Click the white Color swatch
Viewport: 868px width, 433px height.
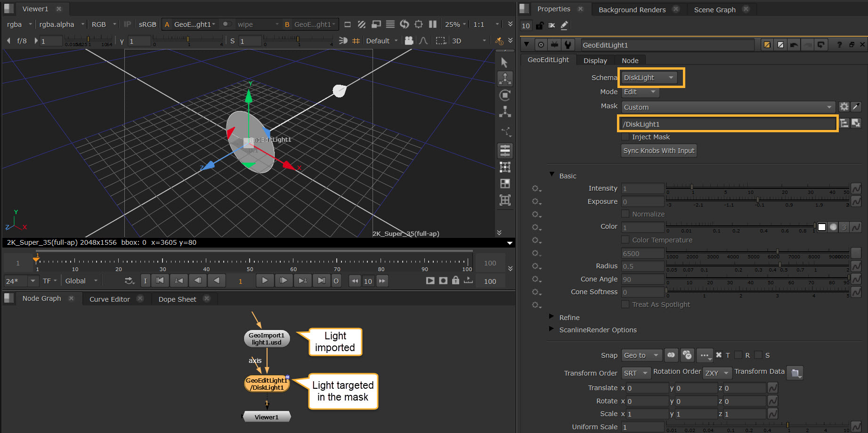pos(822,227)
